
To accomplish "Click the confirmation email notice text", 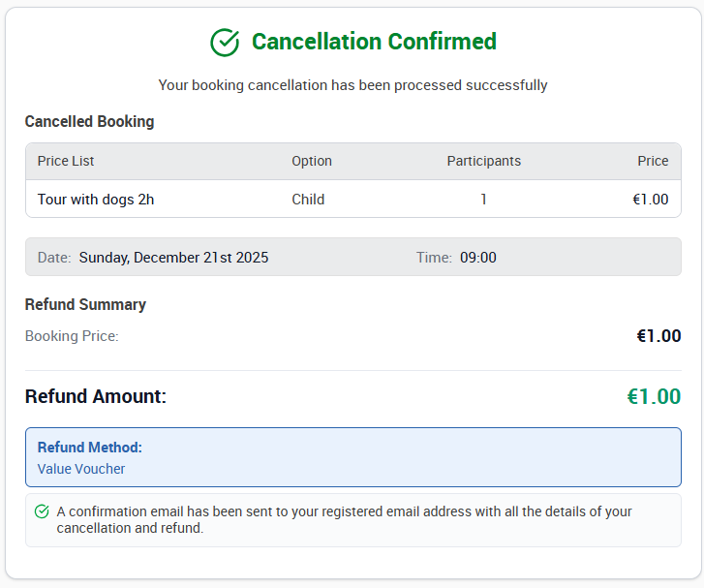I will 344,520.
